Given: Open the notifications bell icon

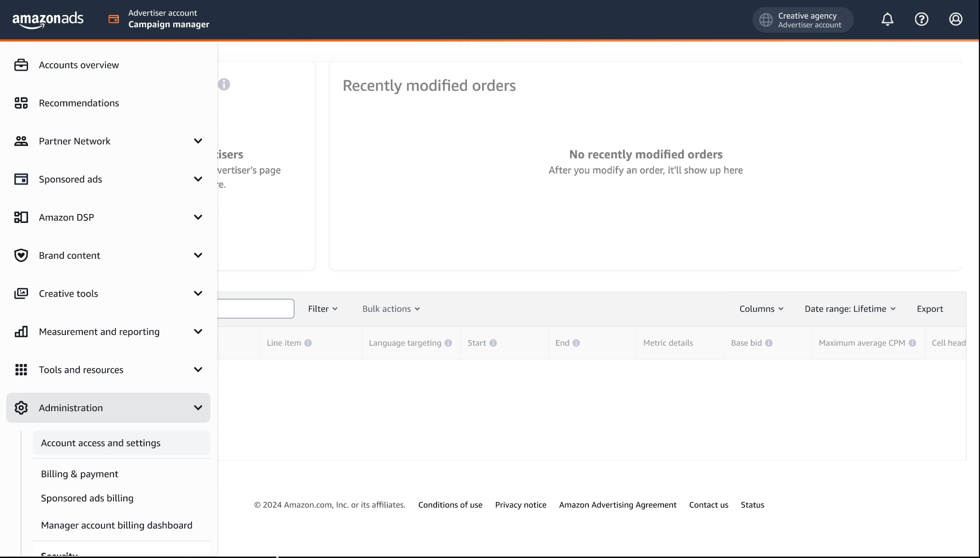Looking at the screenshot, I should tap(887, 19).
